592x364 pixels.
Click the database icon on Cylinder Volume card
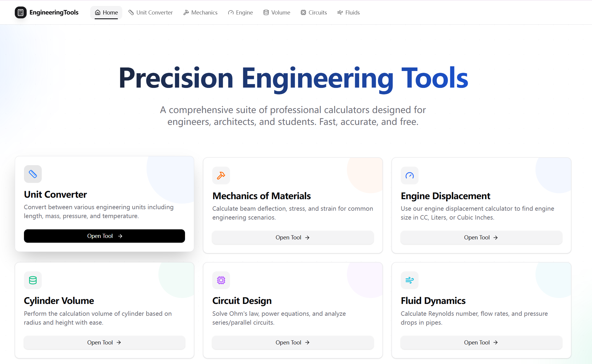33,280
